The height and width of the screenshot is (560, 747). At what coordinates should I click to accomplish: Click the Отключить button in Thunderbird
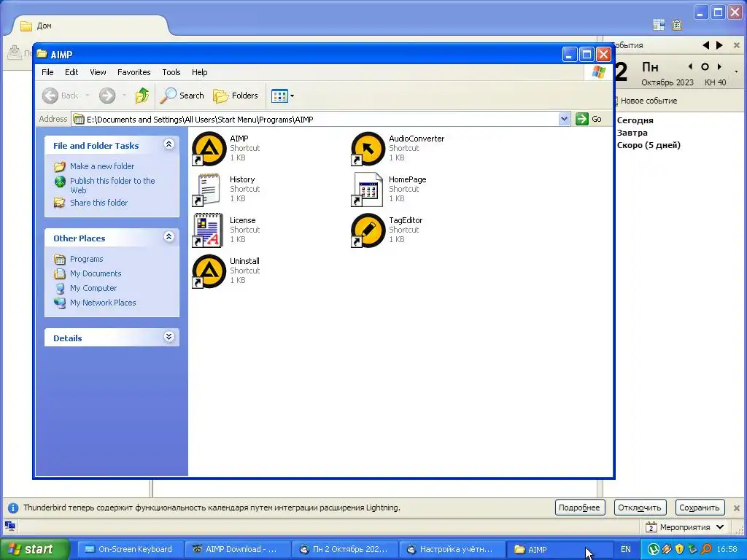pyautogui.click(x=639, y=507)
